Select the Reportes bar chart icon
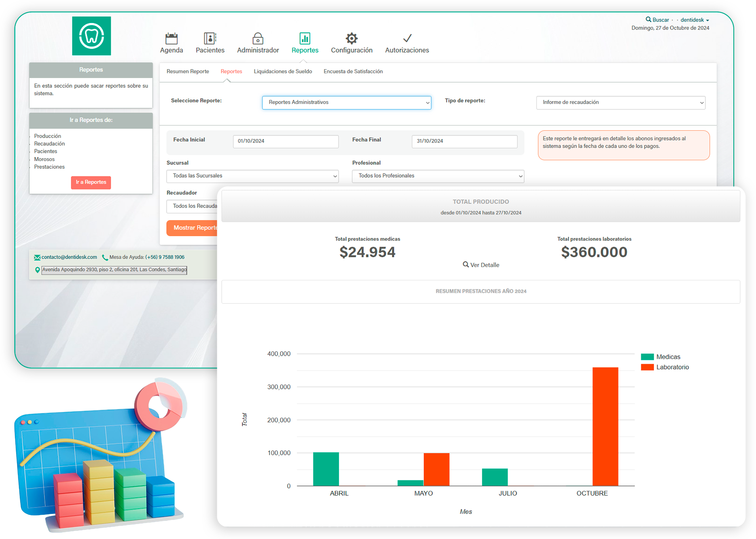This screenshot has height=539, width=756. tap(305, 39)
